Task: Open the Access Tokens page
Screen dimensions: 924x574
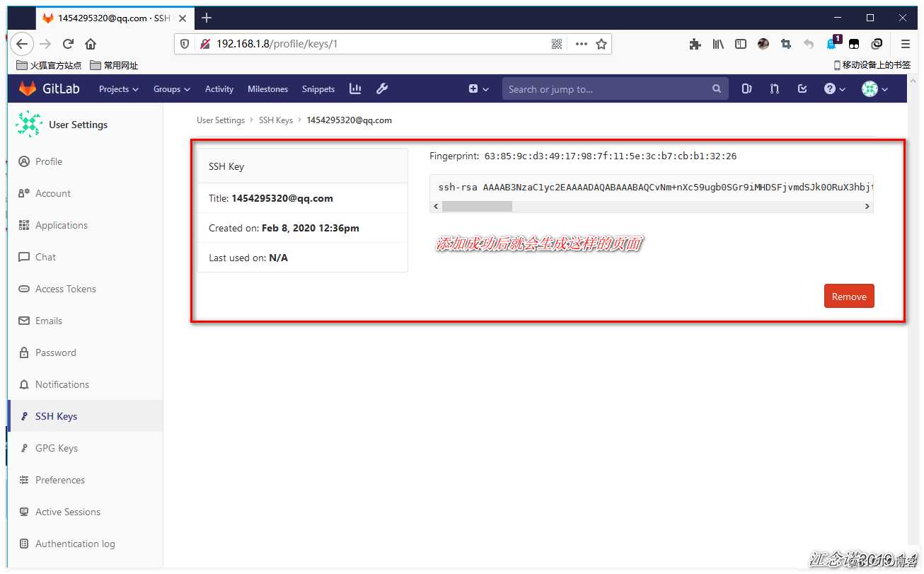Action: 66,289
